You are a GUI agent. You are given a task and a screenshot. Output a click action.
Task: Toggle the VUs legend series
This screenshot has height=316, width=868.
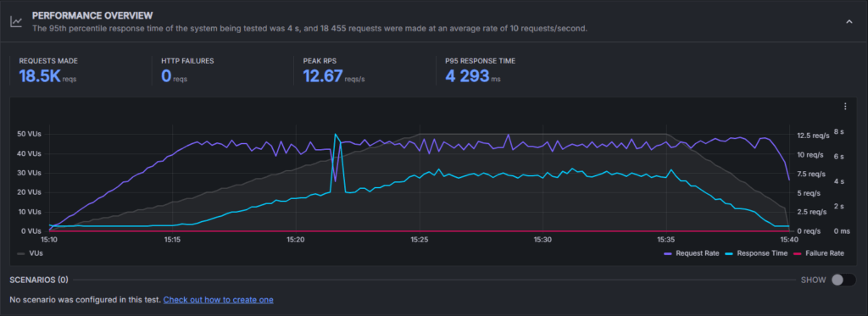[30, 253]
